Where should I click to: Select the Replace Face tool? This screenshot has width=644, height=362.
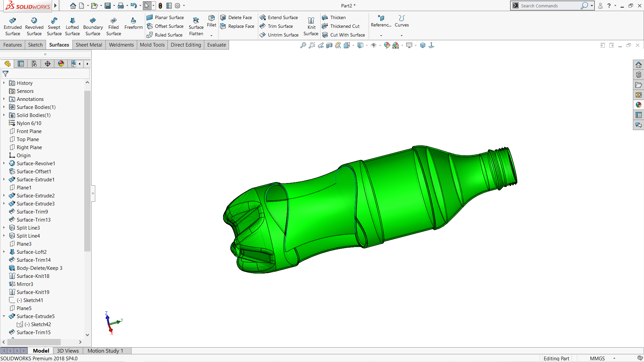[x=237, y=26]
